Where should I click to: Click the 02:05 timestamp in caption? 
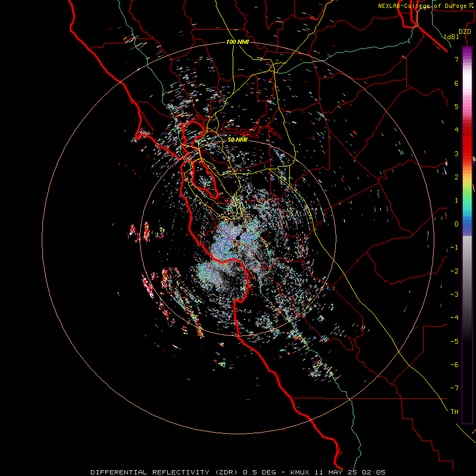[x=374, y=472]
